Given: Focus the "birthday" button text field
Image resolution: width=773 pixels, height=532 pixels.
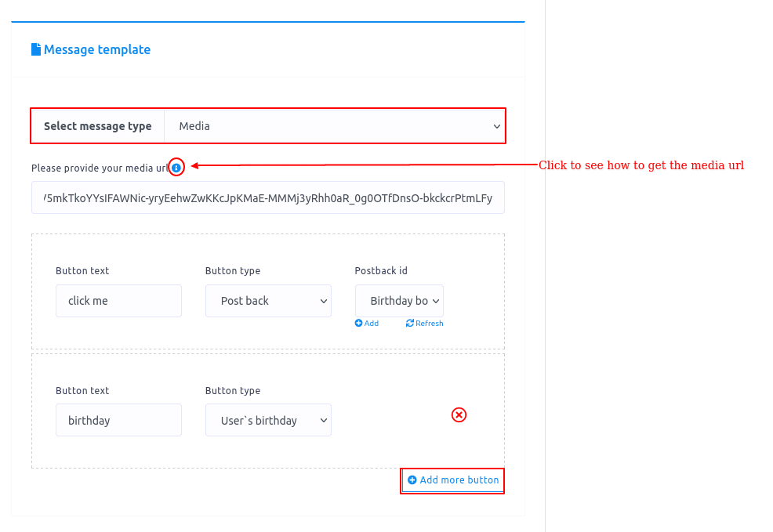Looking at the screenshot, I should tap(118, 421).
